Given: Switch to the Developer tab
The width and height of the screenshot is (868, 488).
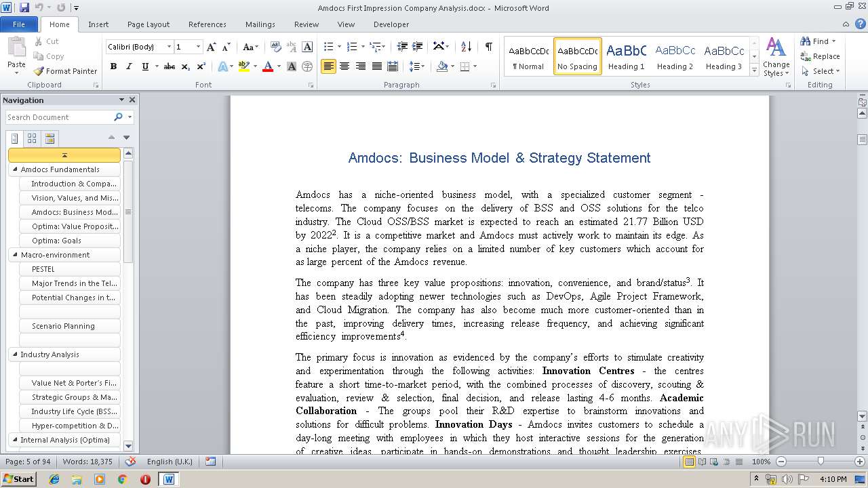Looking at the screenshot, I should (391, 24).
